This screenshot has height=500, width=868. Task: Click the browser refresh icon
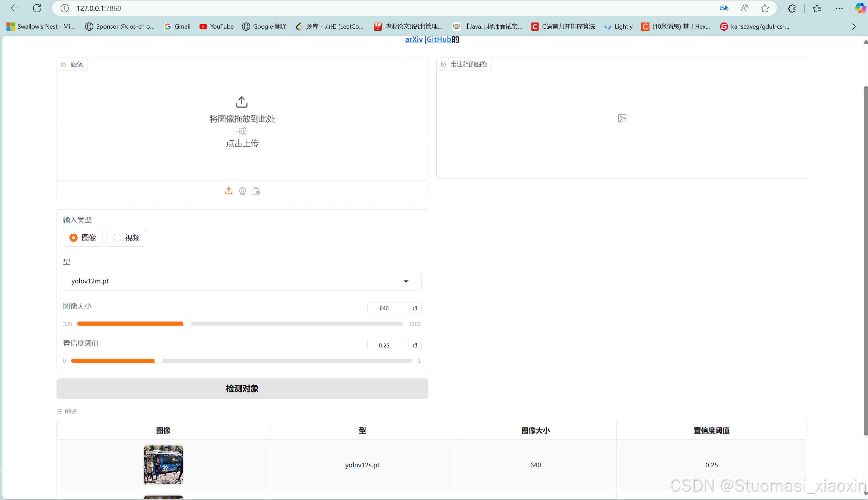[x=37, y=8]
